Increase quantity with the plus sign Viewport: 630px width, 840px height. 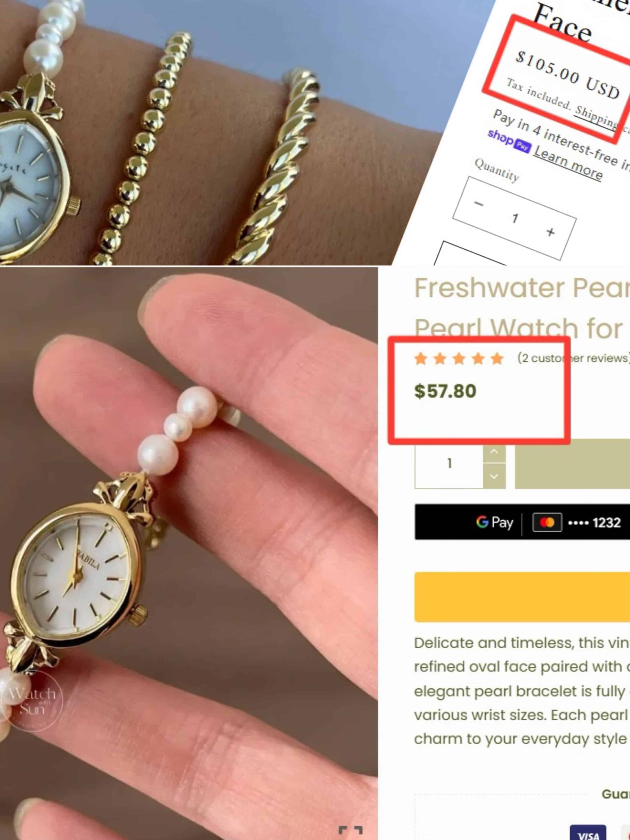[550, 232]
